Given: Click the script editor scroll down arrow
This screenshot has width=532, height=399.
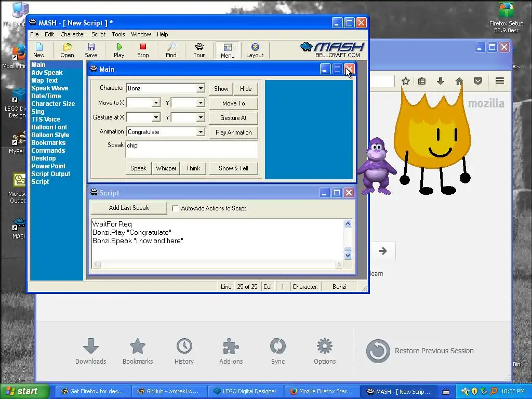Looking at the screenshot, I should [348, 256].
